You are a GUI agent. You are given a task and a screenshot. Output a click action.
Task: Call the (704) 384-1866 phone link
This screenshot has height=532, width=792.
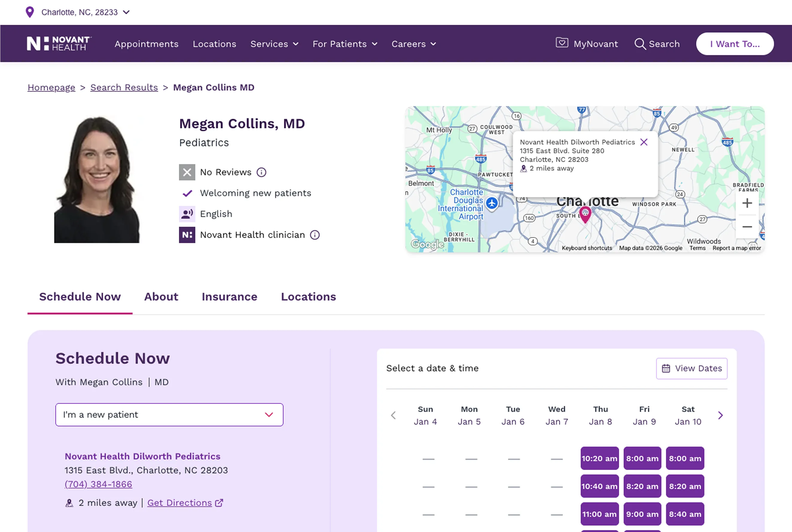tap(98, 484)
